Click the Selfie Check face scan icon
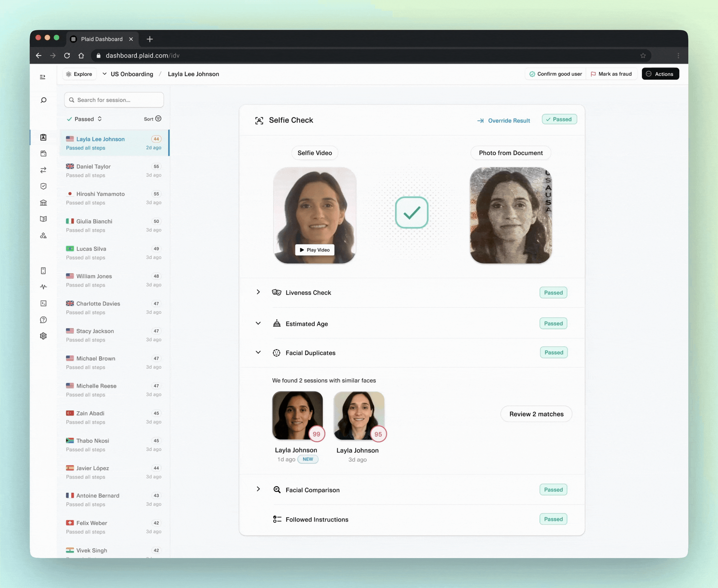718x588 pixels. point(259,121)
